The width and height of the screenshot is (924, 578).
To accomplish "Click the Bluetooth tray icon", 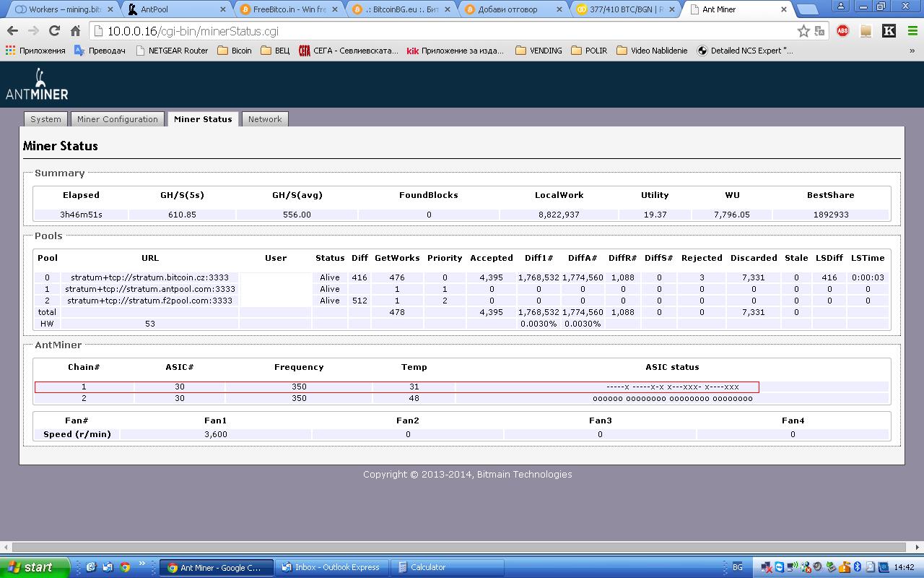I will 857,567.
